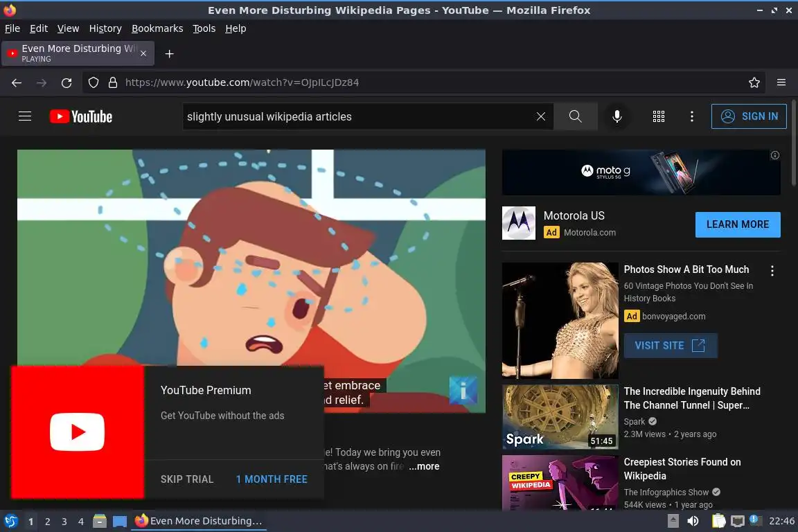Open the ad info circle icon
Screen dimensions: 798x532
click(774, 155)
